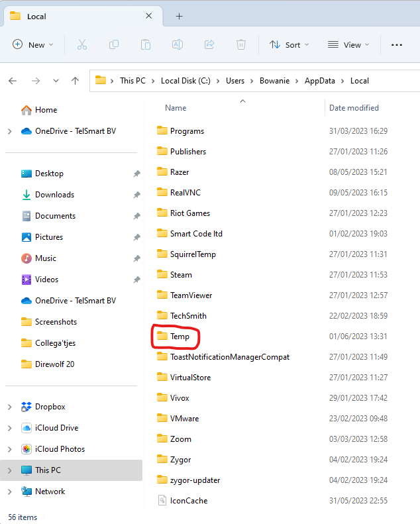Open the New item dropdown
Viewport: 420px width, 524px height.
coord(33,44)
